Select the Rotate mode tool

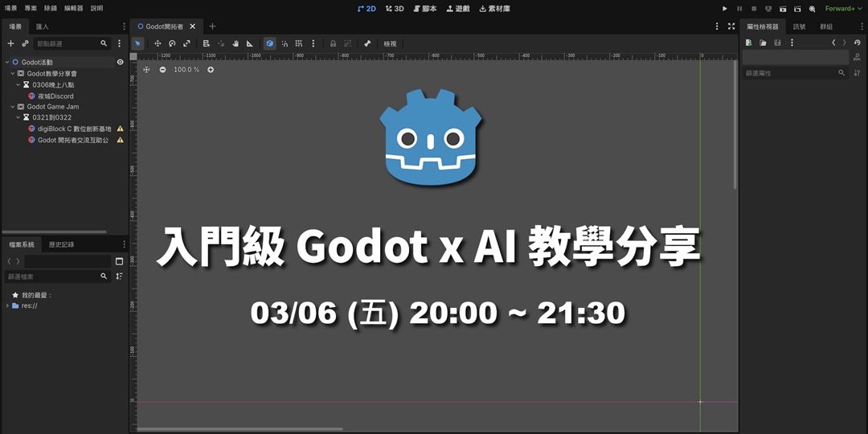coord(172,43)
